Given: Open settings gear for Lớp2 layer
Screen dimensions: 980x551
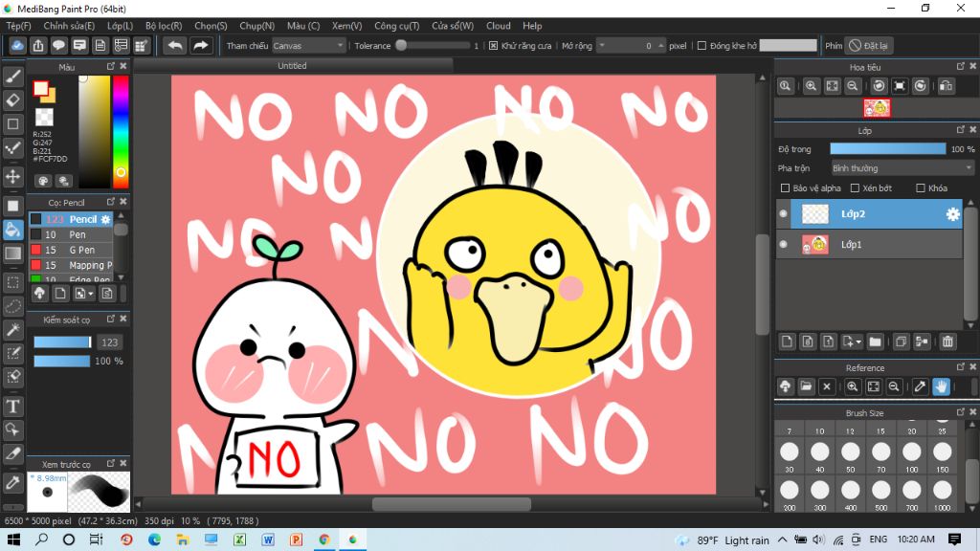Looking at the screenshot, I should (952, 214).
